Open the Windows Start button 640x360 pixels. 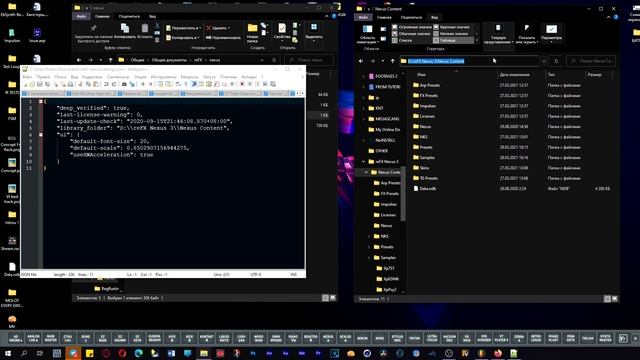click(x=8, y=353)
